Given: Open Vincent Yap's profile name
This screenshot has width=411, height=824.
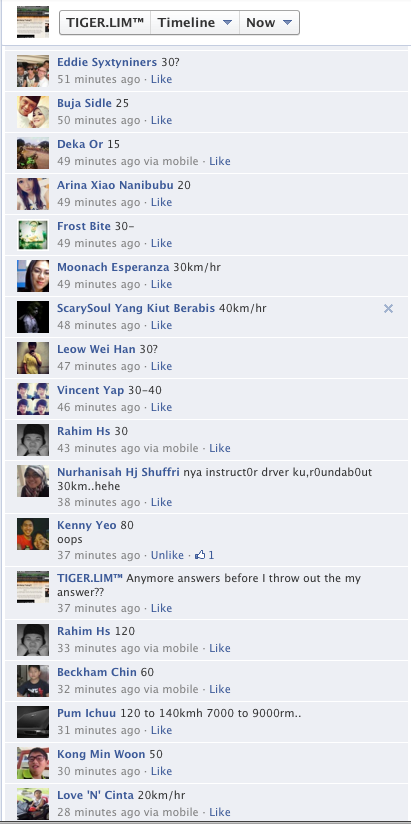Looking at the screenshot, I should (x=90, y=390).
